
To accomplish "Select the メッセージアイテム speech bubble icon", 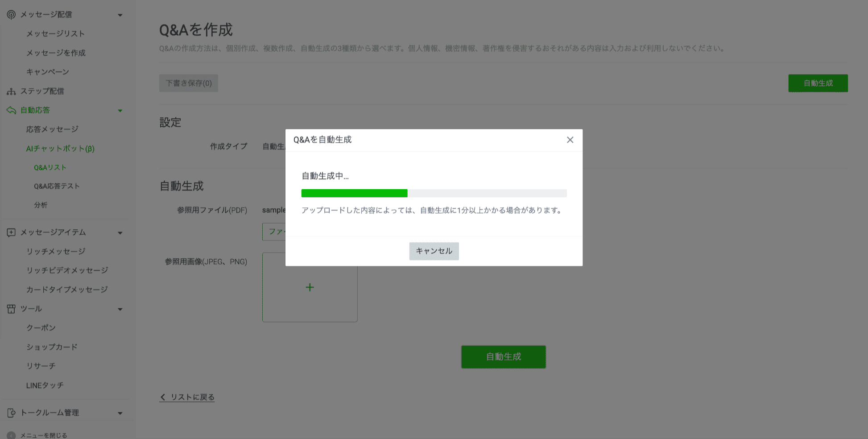I will [10, 232].
